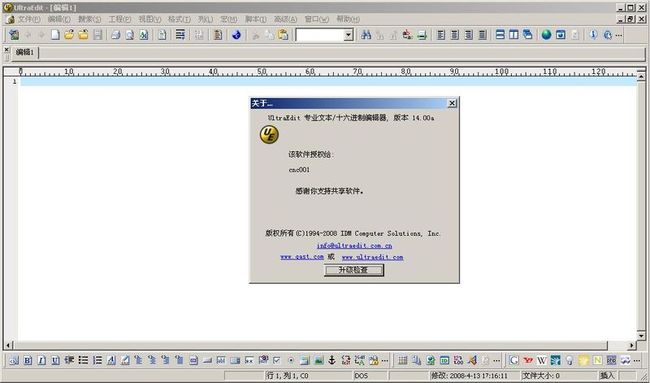Open the toolbar combo box dropdown arrow
The height and width of the screenshot is (383, 650).
tap(349, 35)
